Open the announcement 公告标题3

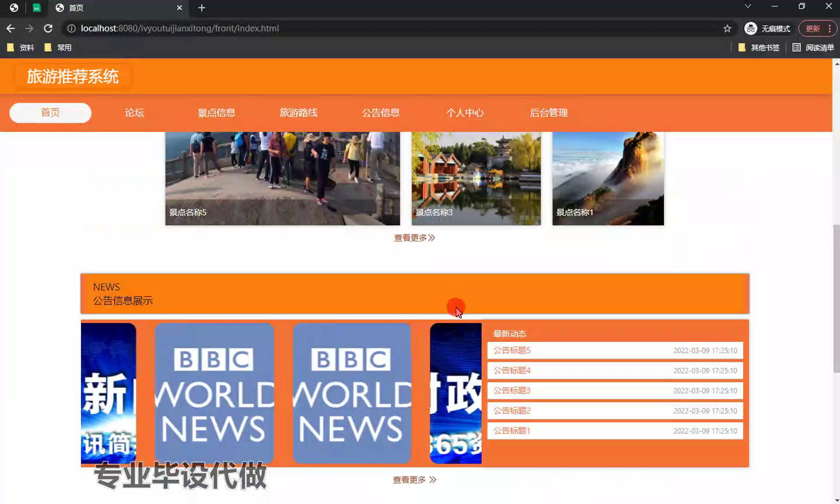tap(615, 390)
